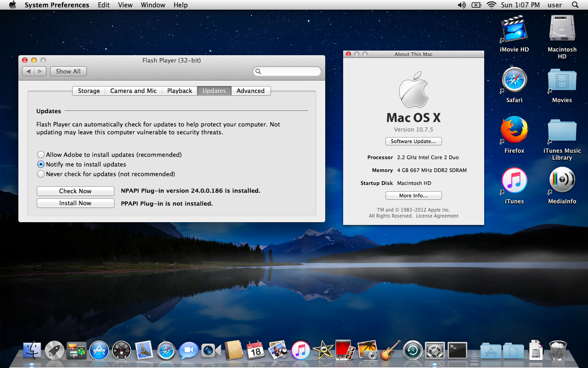Launch GarageBand guitar icon in Dock
The image size is (588, 368).
click(390, 351)
